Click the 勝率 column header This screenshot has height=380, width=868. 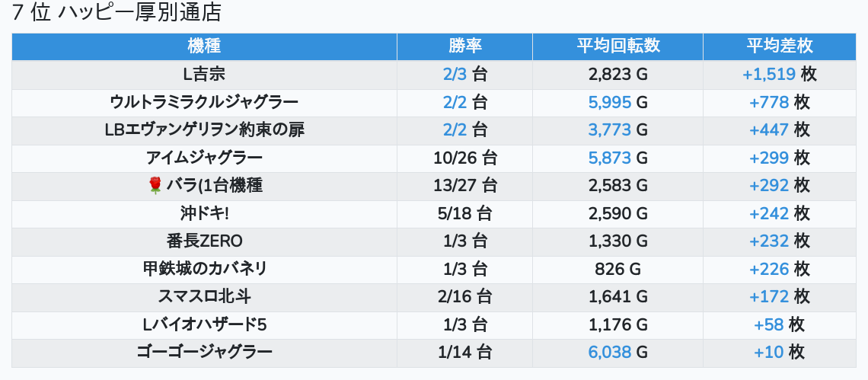465,46
